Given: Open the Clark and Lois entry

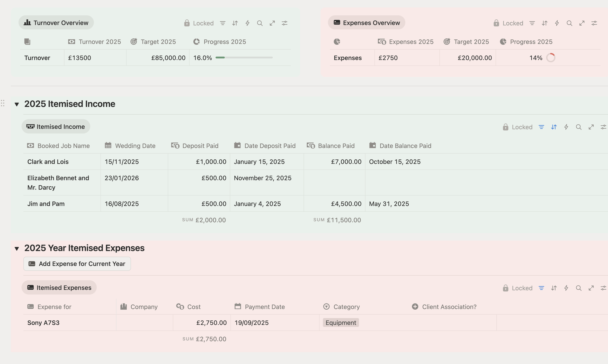Looking at the screenshot, I should pyautogui.click(x=48, y=162).
